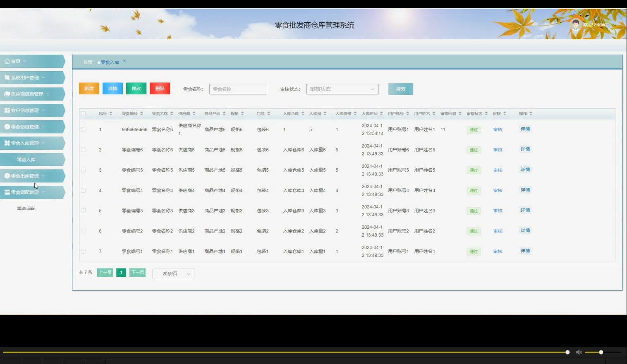The image size is (627, 364).
Task: Click the 零食调配管理 list icon
Action: [x=6, y=192]
